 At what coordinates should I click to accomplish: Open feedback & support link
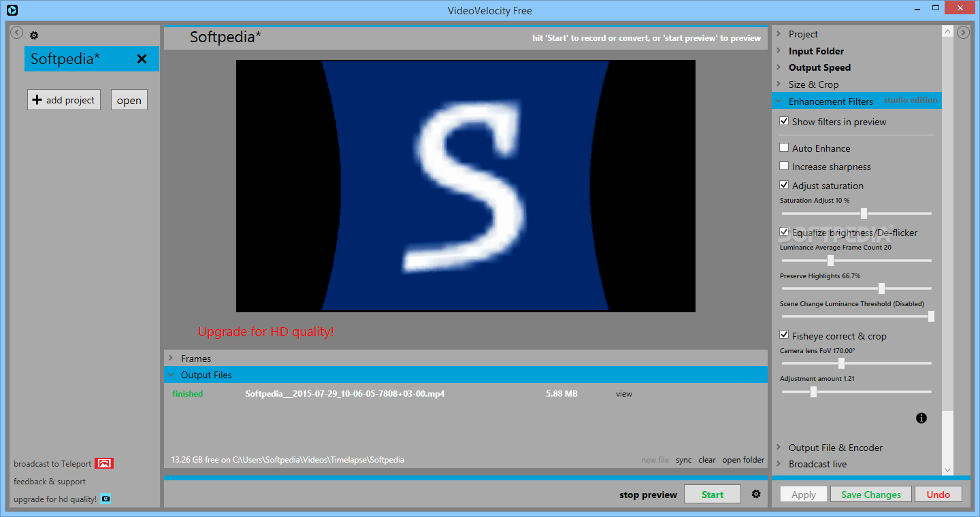coord(50,481)
